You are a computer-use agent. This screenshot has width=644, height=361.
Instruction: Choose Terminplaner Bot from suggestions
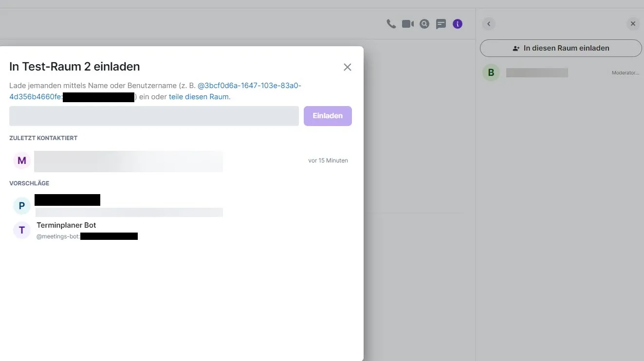coord(66,225)
